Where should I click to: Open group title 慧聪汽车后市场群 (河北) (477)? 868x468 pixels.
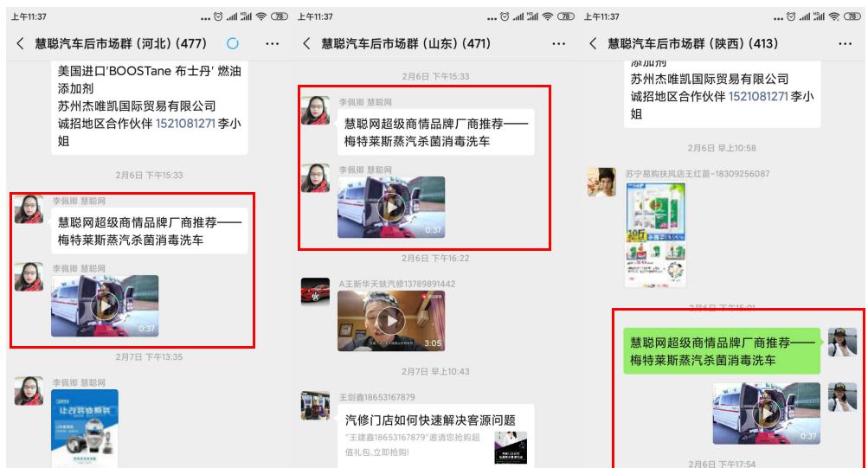(120, 44)
